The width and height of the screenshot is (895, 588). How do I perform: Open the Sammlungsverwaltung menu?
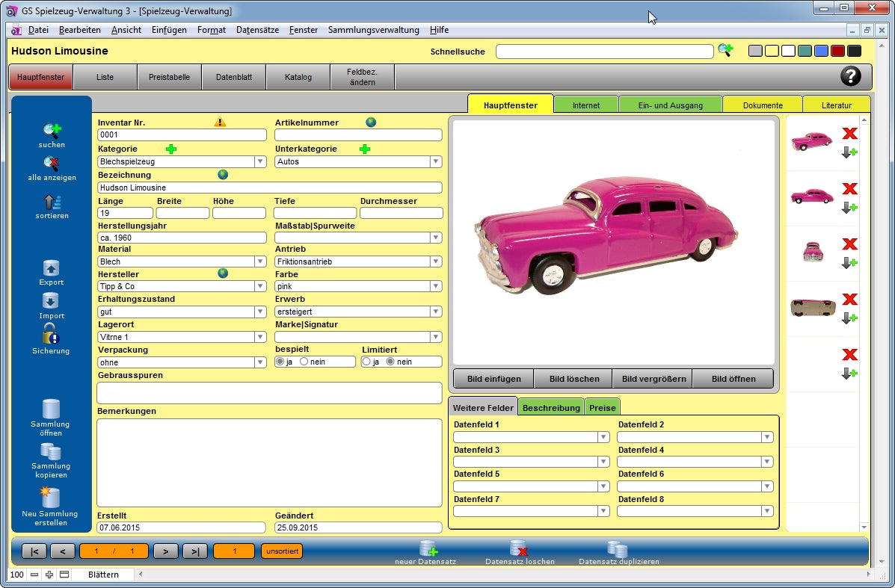point(373,30)
